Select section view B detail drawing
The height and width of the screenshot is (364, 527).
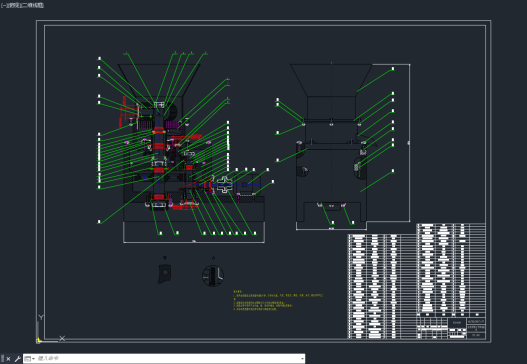(165, 274)
